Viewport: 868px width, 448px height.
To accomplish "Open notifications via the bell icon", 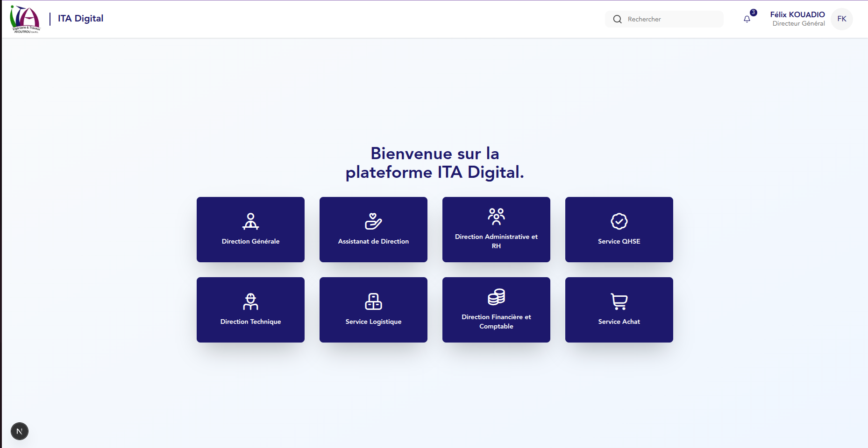I will pyautogui.click(x=747, y=19).
